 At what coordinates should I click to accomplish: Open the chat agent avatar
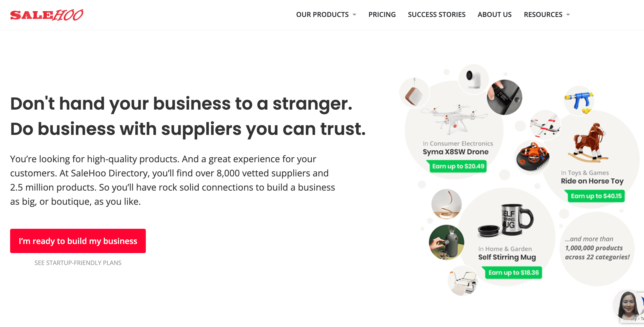[x=628, y=305]
